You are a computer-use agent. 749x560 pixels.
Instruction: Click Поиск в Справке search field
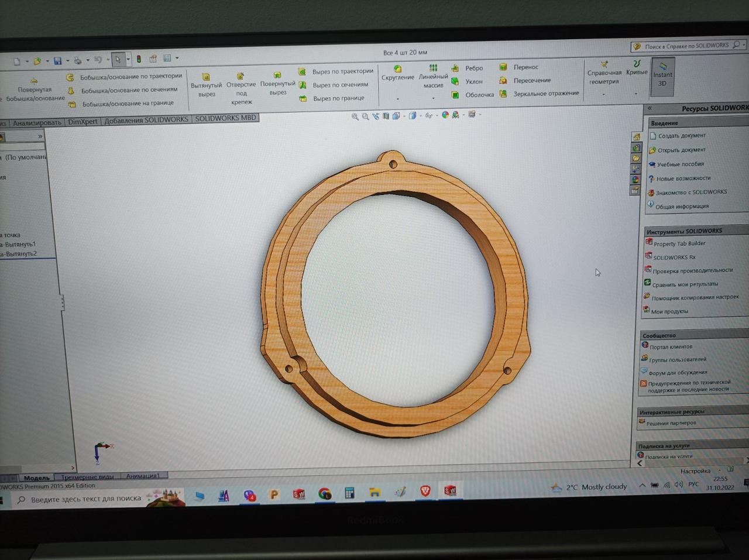click(687, 46)
